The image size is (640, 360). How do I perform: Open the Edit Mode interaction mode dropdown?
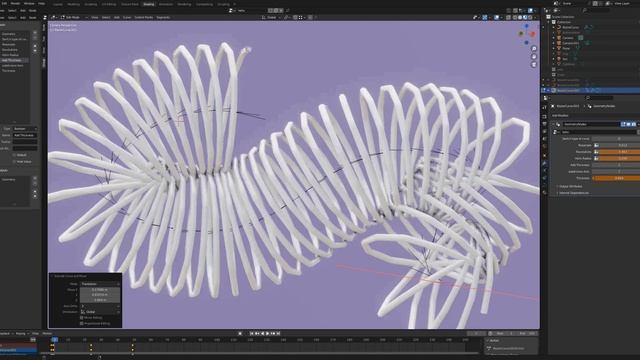pos(74,18)
